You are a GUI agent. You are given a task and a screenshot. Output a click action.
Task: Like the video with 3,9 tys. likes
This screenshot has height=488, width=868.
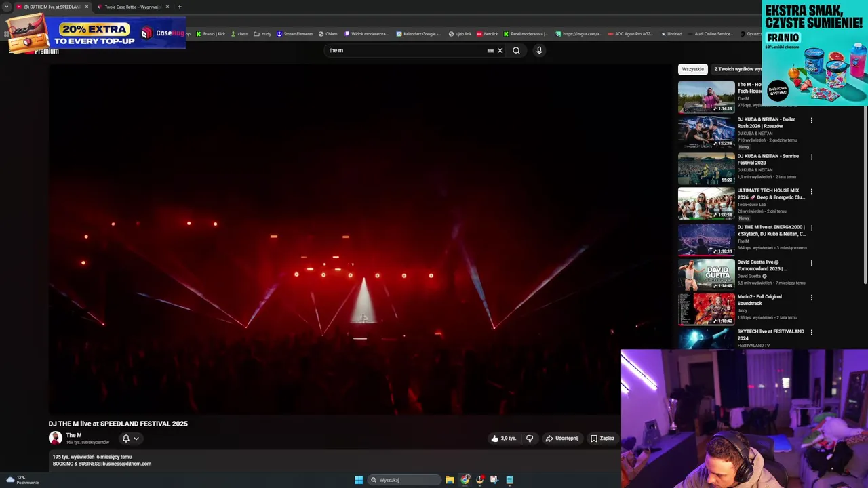503,439
